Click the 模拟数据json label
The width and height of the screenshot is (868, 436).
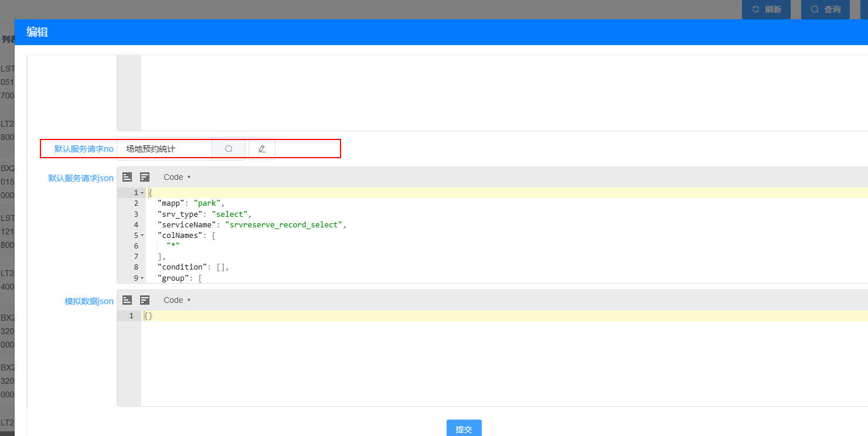pos(88,301)
